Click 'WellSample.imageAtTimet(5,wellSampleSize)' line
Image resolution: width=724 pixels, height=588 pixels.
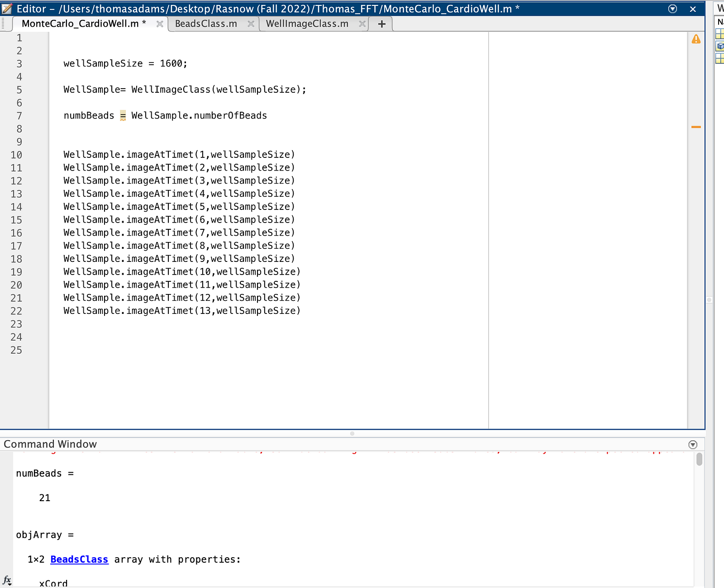(x=179, y=207)
